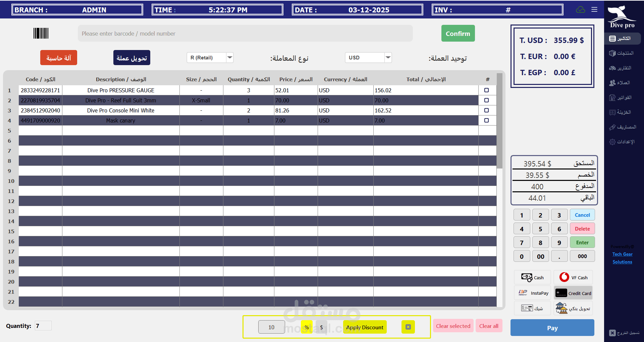The height and width of the screenshot is (342, 644).
Task: Click the green Enter keypad button
Action: [582, 243]
